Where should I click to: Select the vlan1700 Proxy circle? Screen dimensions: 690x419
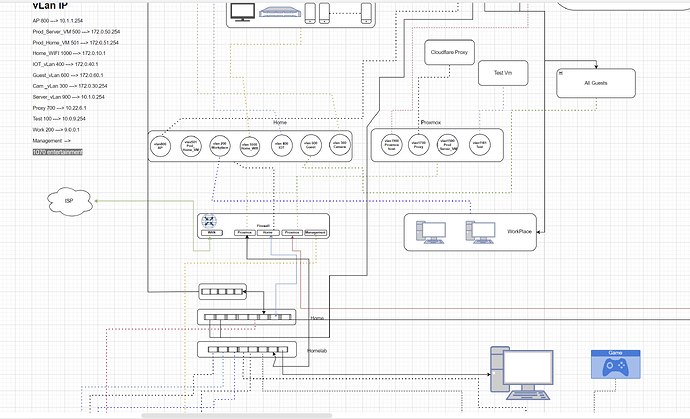[418, 145]
